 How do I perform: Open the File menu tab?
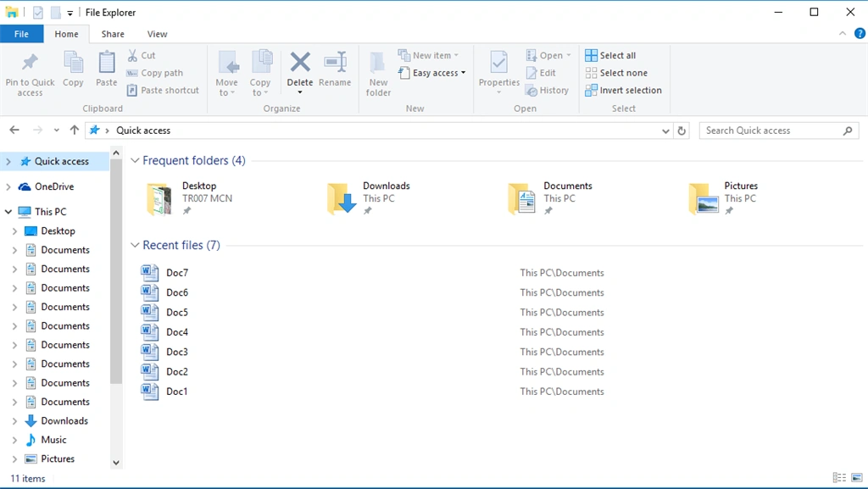click(21, 34)
